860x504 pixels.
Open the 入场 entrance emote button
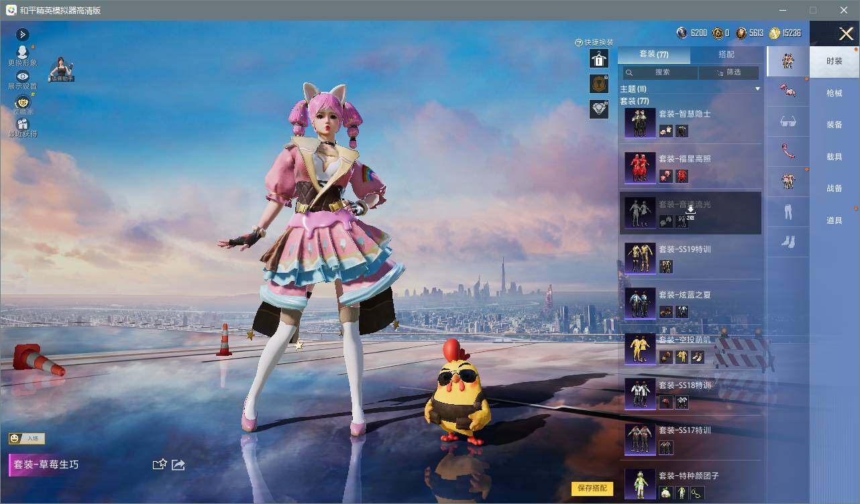(26, 438)
